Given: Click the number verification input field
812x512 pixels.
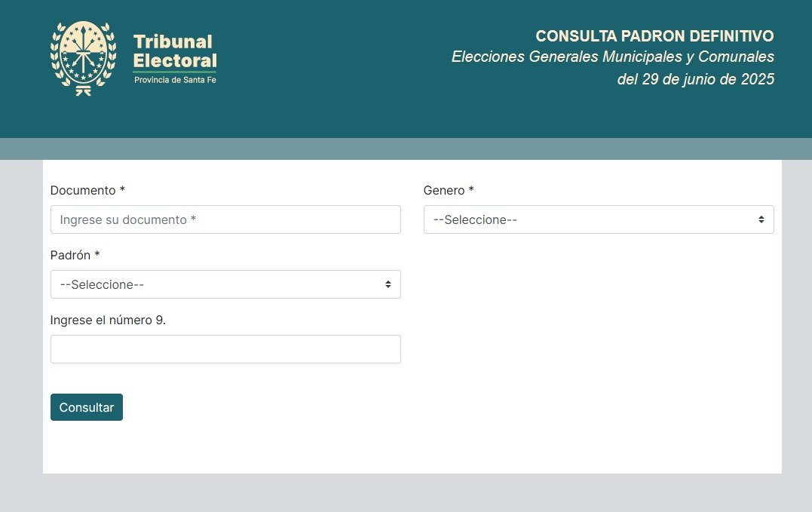Looking at the screenshot, I should click(x=225, y=349).
